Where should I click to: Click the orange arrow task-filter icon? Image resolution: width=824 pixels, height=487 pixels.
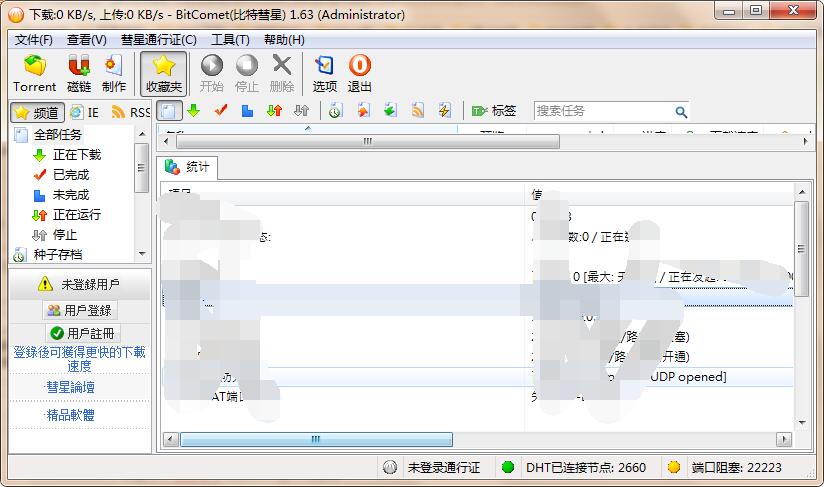(x=363, y=110)
